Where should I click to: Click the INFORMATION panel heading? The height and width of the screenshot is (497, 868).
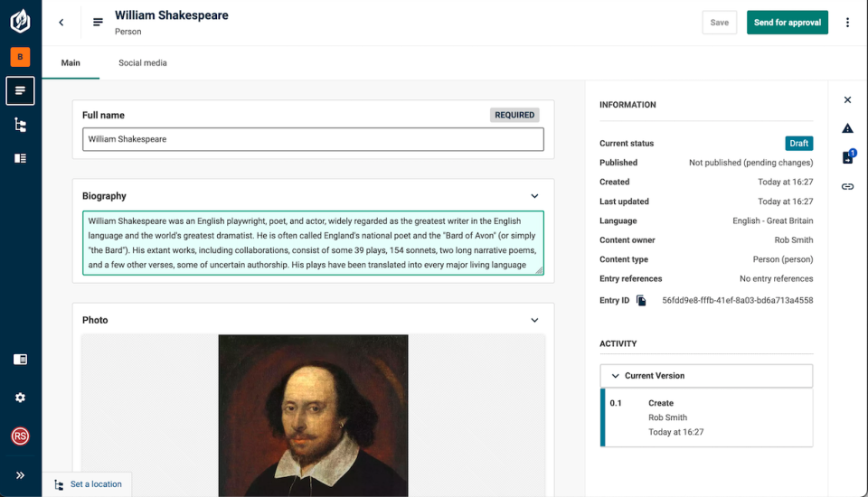click(x=627, y=105)
